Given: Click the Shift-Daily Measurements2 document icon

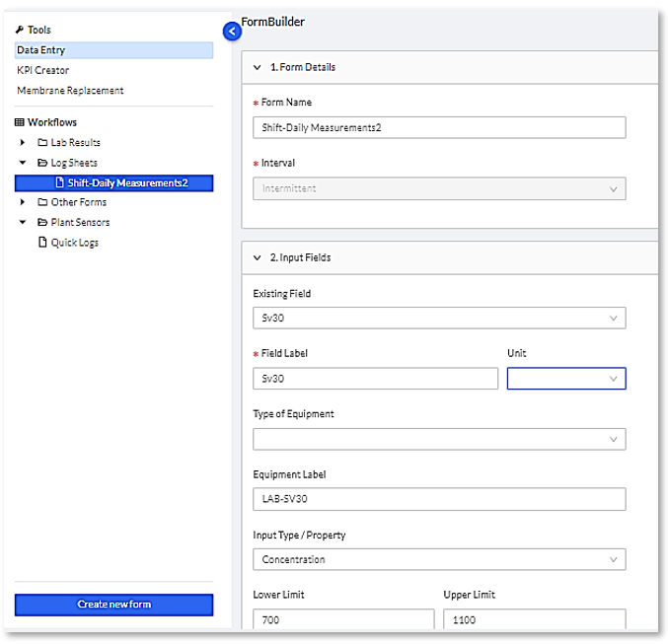Looking at the screenshot, I should click(59, 182).
